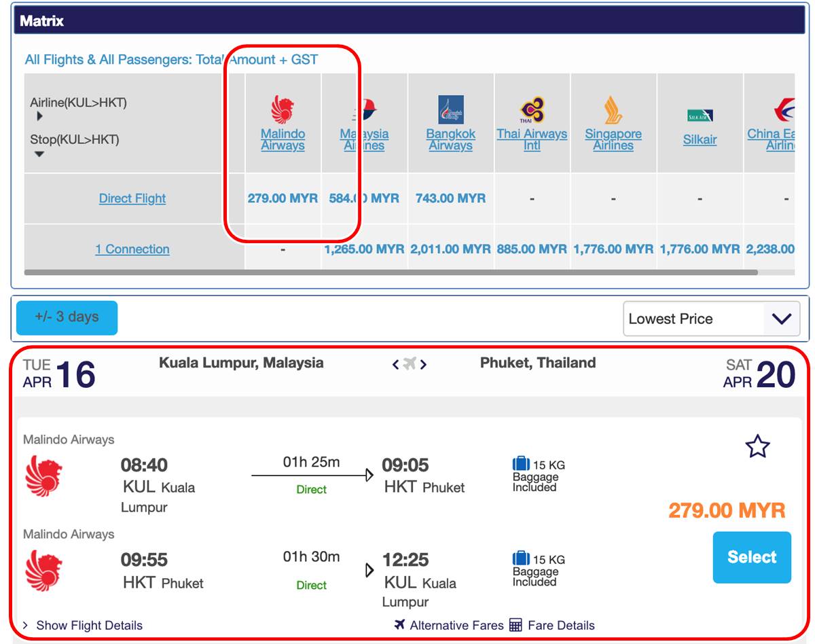
Task: Select the 1,265.00 MYR Malaysia Airlines fare
Action: click(x=364, y=249)
